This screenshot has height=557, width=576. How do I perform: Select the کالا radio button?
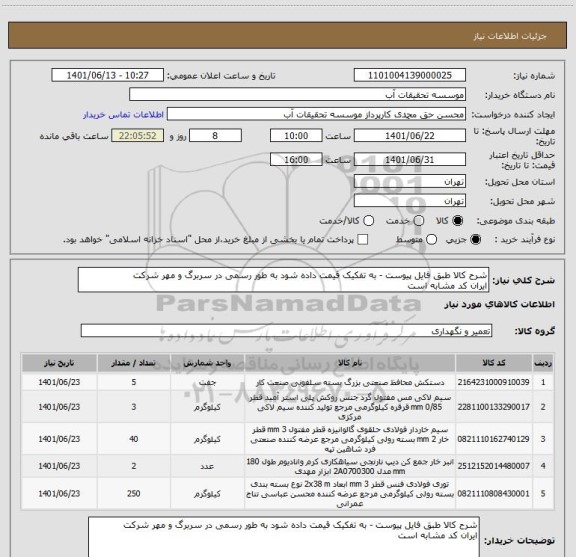click(458, 221)
